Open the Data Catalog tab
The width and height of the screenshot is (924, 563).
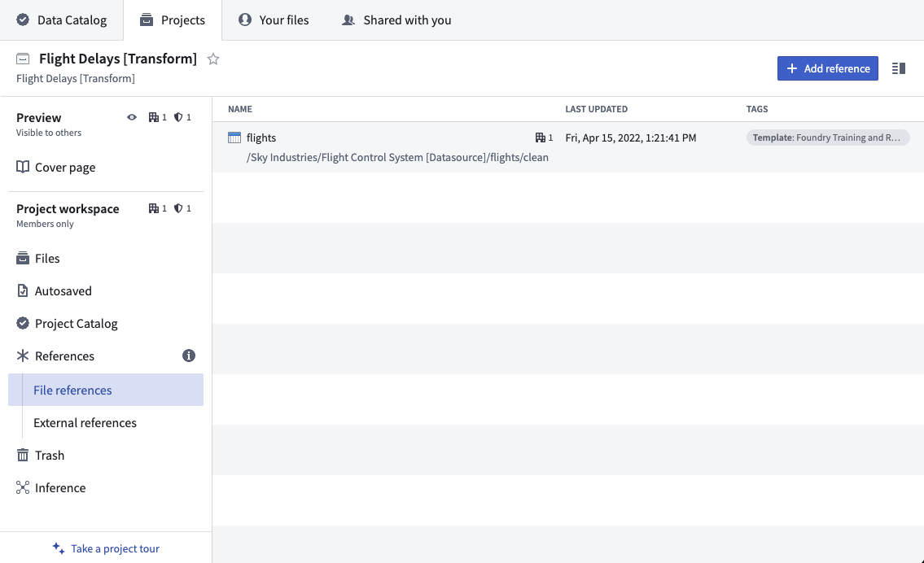tap(62, 20)
